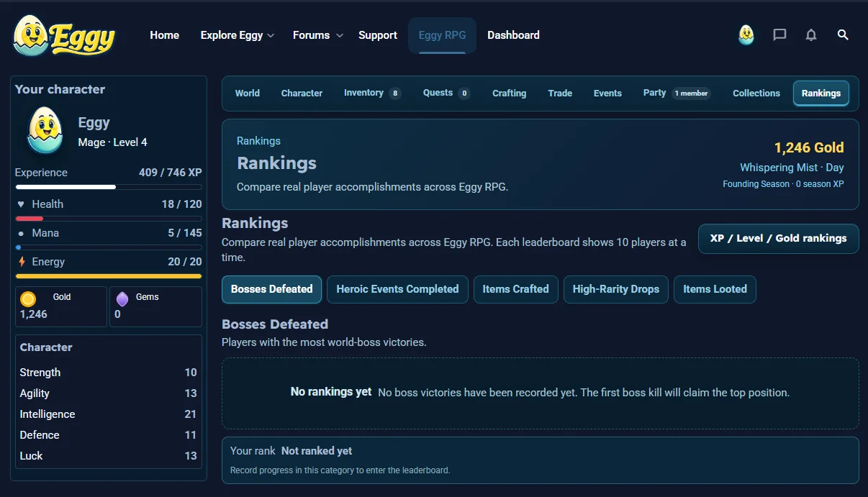Viewport: 868px width, 497px height.
Task: Open the user avatar egg icon menu
Action: 746,35
